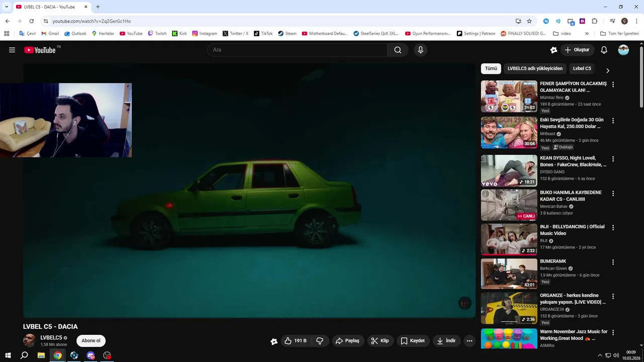
Task: Open options for KEAN DYSSO video
Action: pos(613,159)
